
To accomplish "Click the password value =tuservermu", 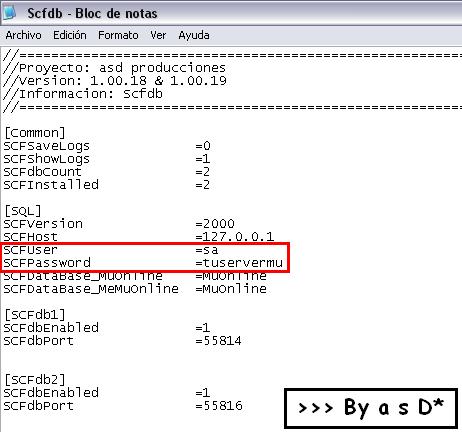I will coord(239,263).
